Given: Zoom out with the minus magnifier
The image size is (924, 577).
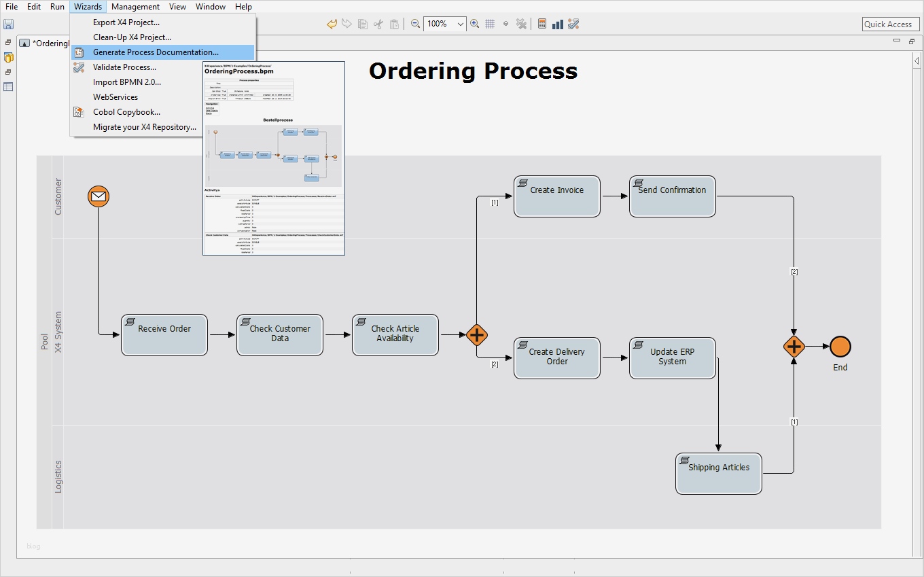Looking at the screenshot, I should pyautogui.click(x=415, y=24).
